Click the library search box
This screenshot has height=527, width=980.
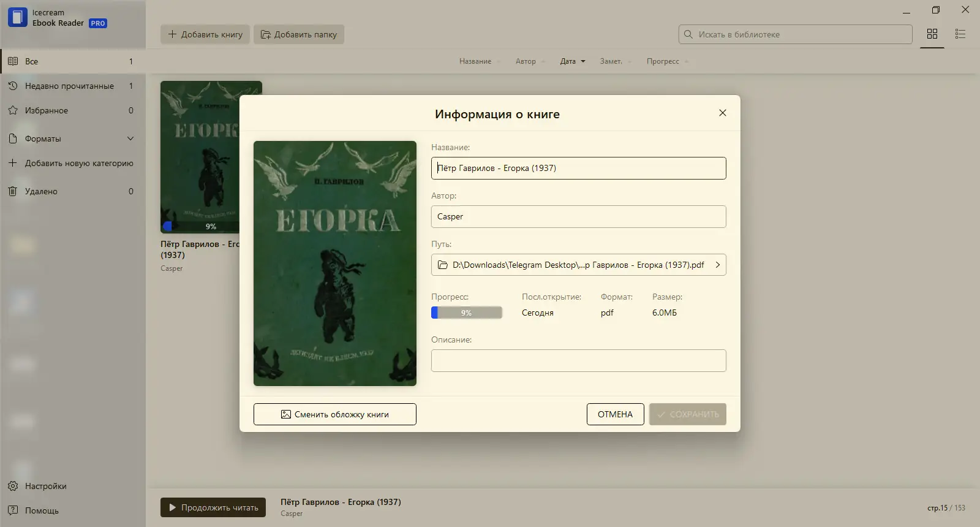(x=796, y=34)
